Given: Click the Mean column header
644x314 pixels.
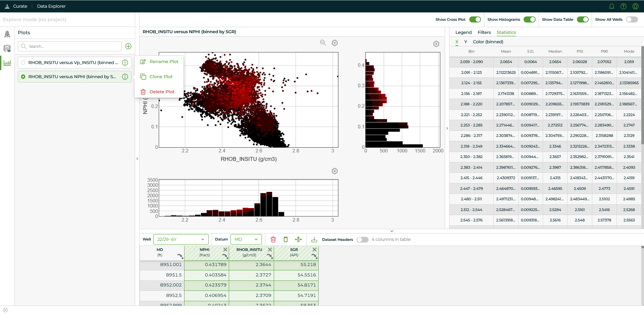Looking at the screenshot, I should click(506, 52).
